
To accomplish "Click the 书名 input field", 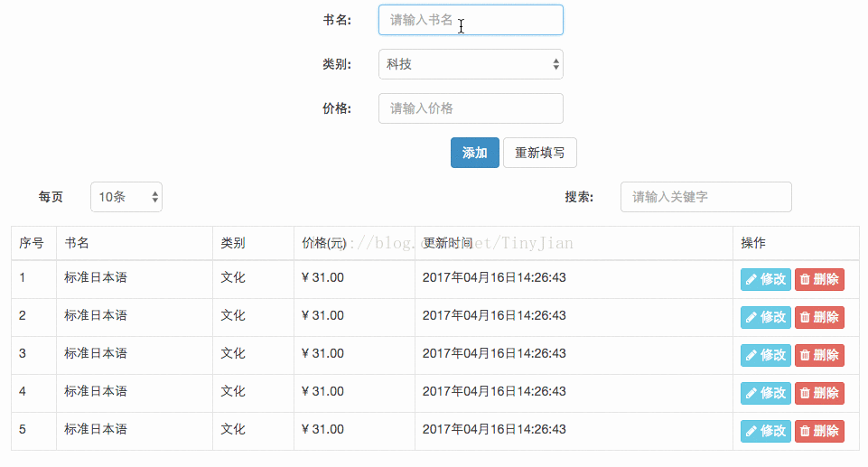I will pyautogui.click(x=471, y=20).
